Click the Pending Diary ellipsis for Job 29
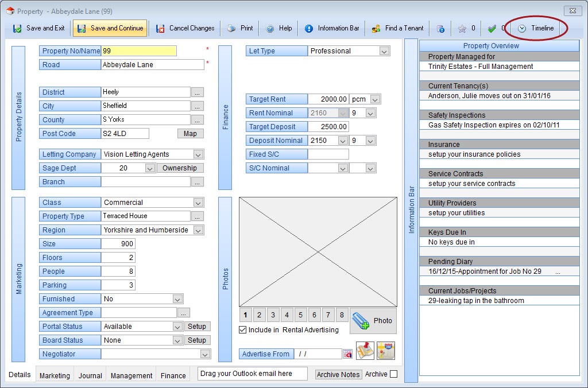 click(558, 272)
